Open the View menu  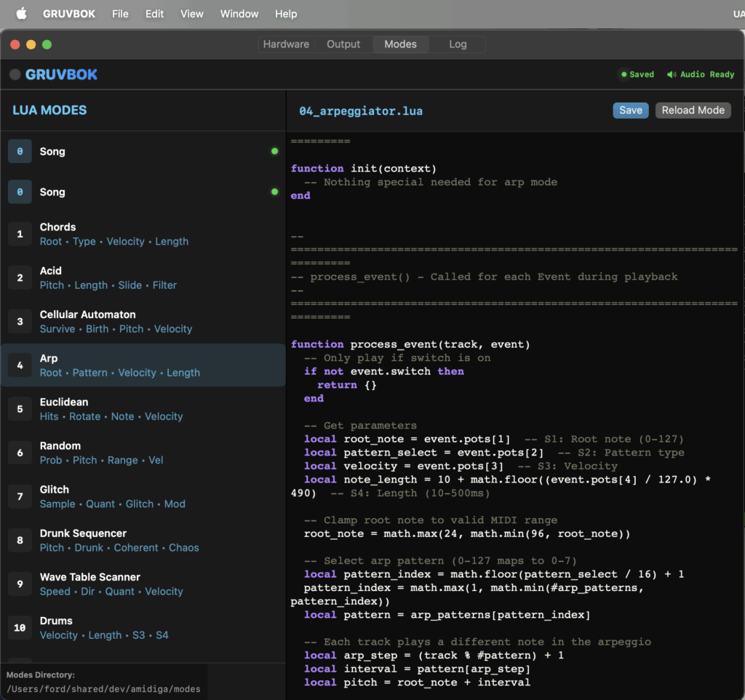click(191, 13)
